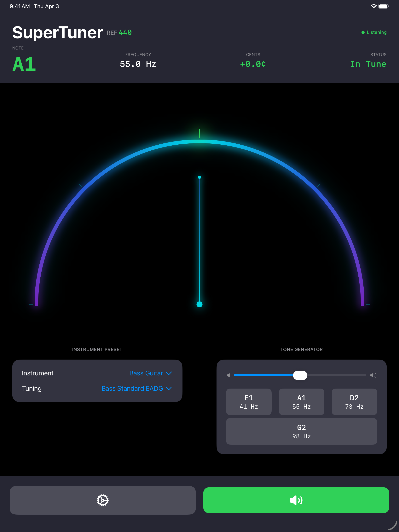This screenshot has width=399, height=532.
Task: Click the Wi-Fi status icon
Action: [373, 6]
